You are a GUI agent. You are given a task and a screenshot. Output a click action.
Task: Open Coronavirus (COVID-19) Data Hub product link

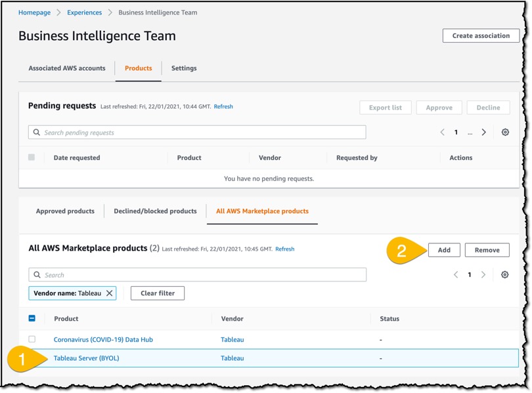point(103,339)
